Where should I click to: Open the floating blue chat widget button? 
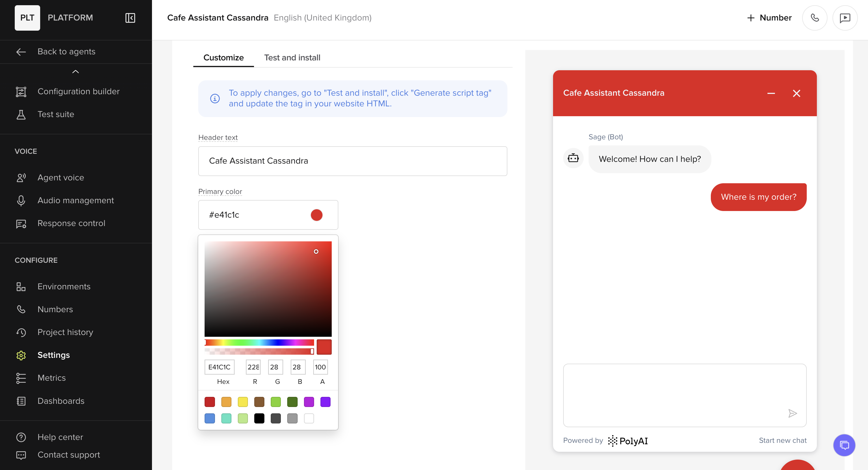(x=844, y=445)
